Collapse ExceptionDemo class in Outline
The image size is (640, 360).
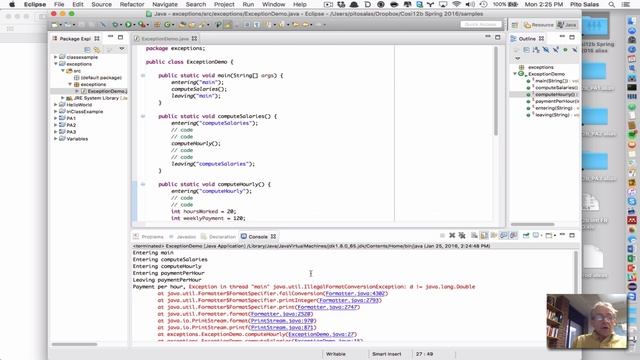(x=515, y=74)
